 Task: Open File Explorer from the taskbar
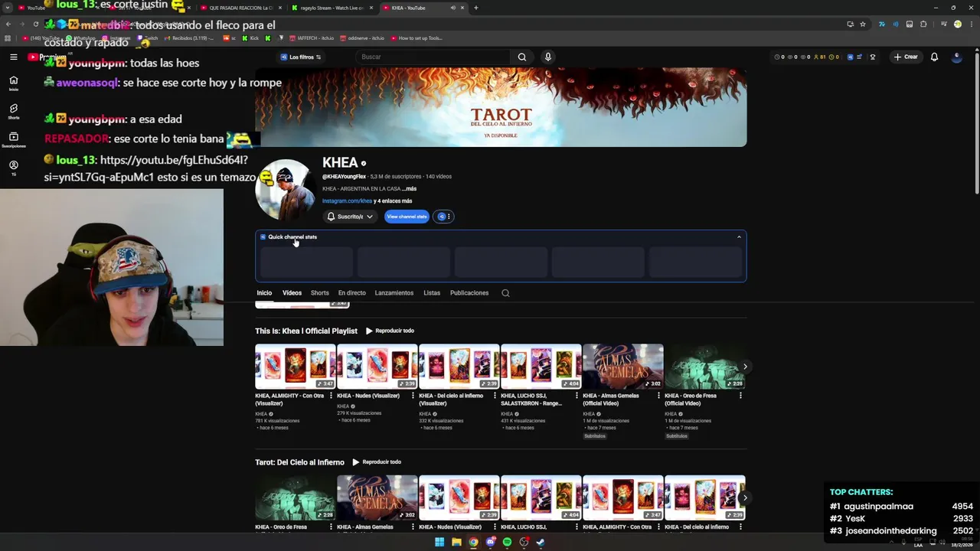pyautogui.click(x=456, y=542)
